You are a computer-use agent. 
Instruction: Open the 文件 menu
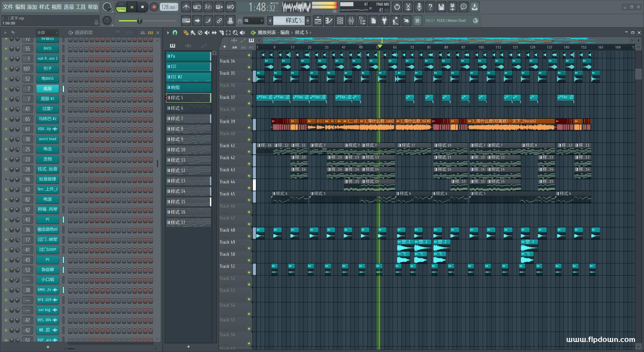[8, 7]
